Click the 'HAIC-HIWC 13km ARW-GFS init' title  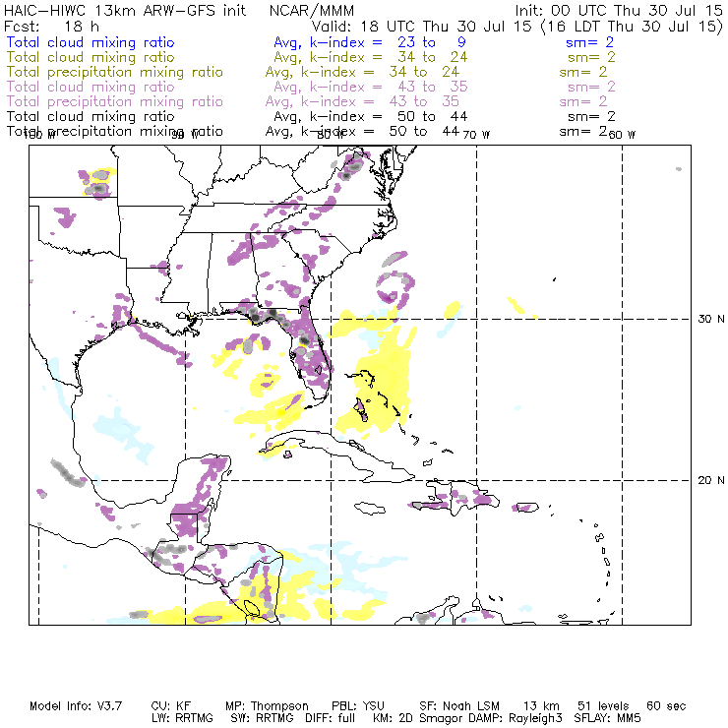(x=125, y=10)
